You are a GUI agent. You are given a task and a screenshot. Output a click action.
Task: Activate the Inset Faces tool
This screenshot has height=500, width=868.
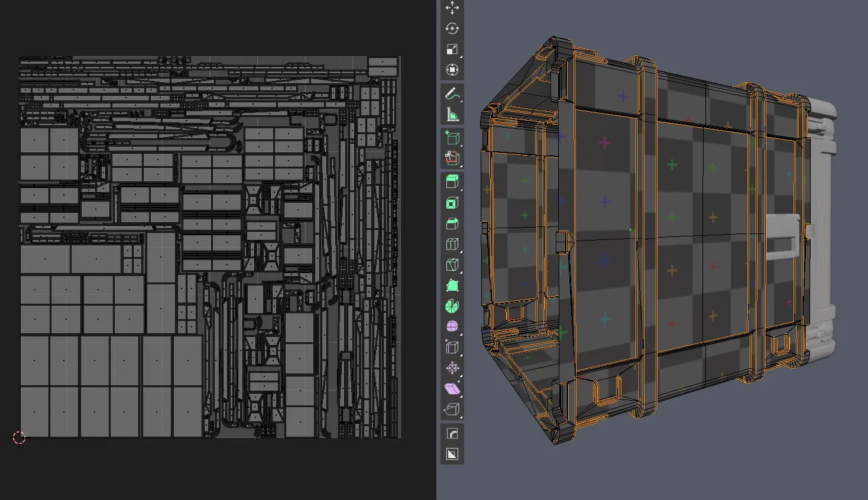[x=452, y=203]
